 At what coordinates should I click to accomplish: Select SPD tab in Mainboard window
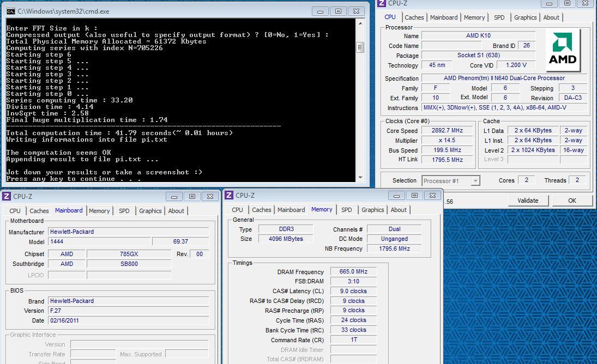pyautogui.click(x=124, y=211)
